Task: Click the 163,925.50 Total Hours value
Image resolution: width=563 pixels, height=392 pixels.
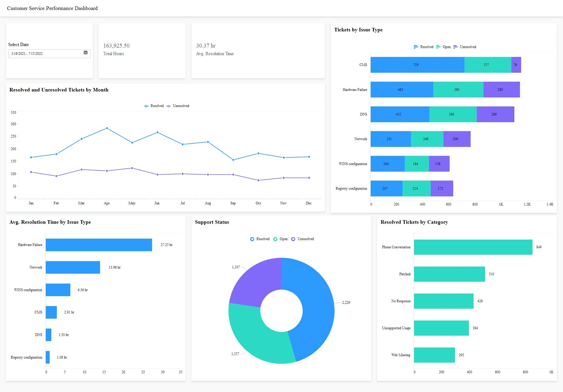Action: [116, 46]
